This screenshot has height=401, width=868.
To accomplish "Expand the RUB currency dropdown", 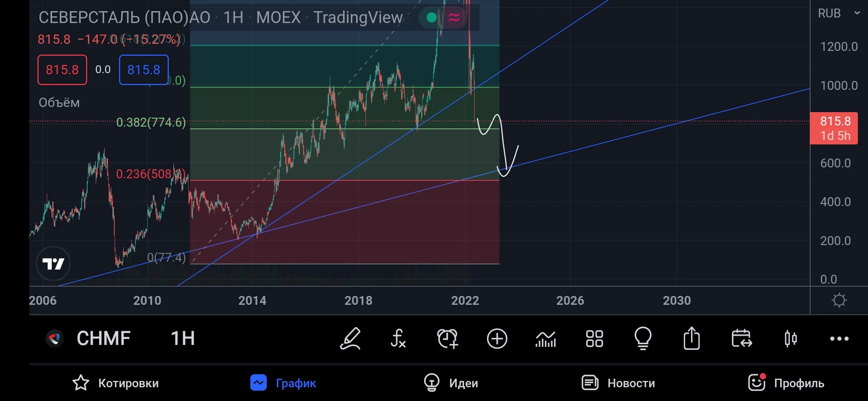I will tap(839, 13).
